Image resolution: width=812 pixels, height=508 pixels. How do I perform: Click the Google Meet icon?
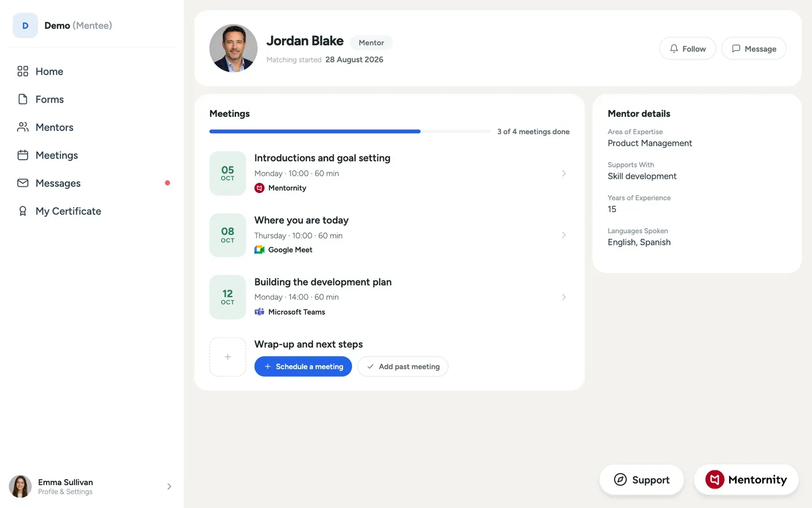[259, 249]
